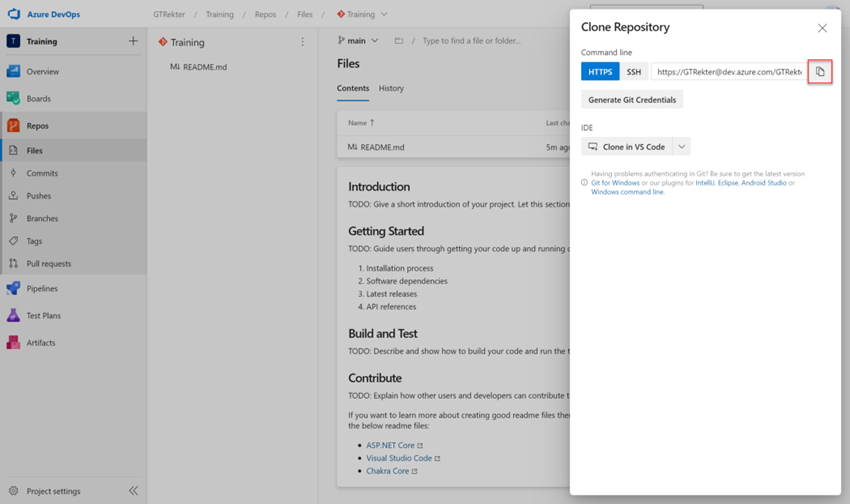This screenshot has width=850, height=504.
Task: Click the Training project tile icon
Action: (14, 41)
